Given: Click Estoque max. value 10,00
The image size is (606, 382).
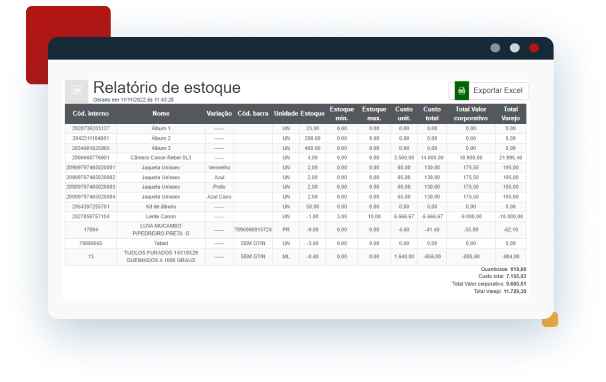Looking at the screenshot, I should pos(374,217).
